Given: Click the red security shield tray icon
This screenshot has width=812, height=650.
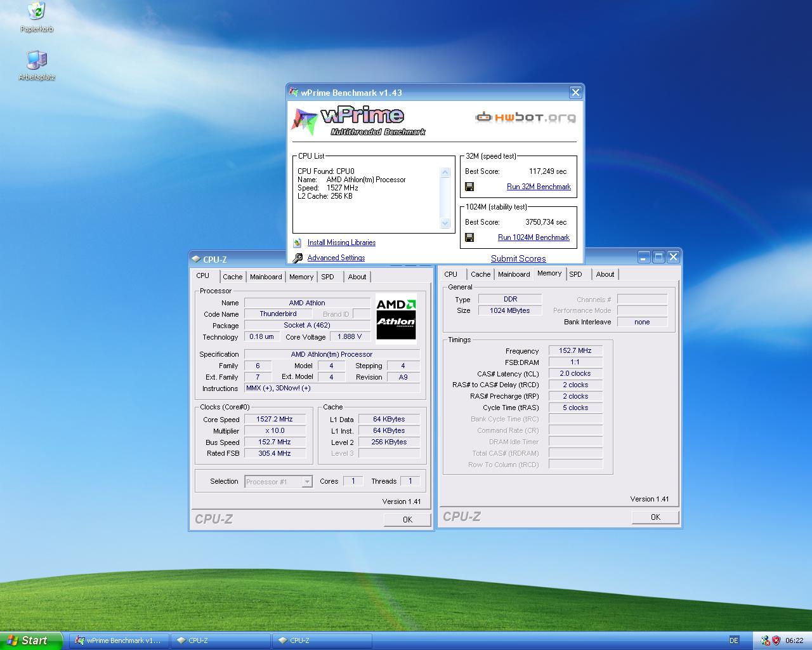Looking at the screenshot, I should [776, 640].
